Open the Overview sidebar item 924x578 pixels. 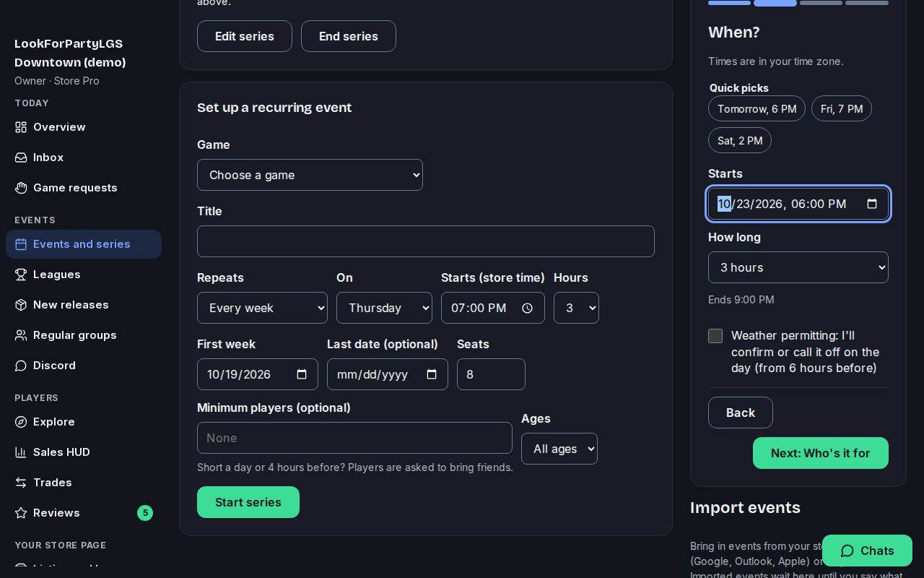click(x=84, y=127)
